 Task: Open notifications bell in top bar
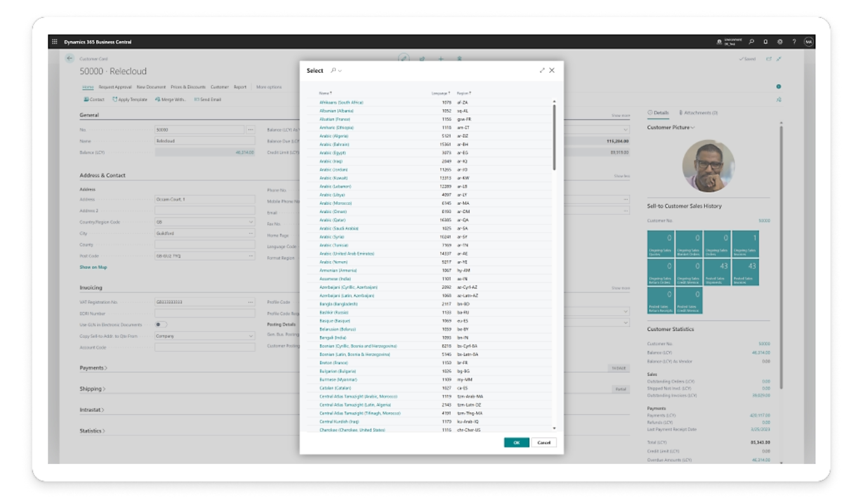[766, 42]
